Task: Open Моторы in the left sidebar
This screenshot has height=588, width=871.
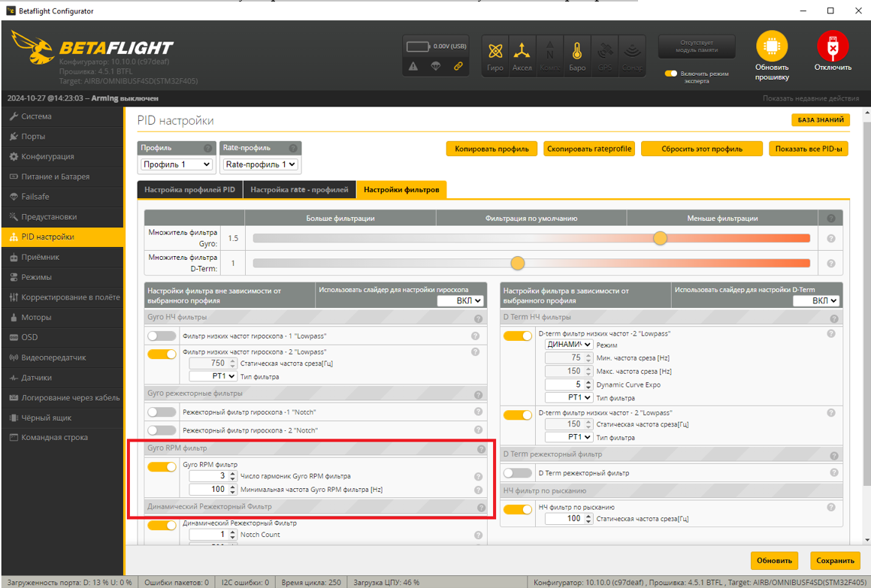Action: 36,317
